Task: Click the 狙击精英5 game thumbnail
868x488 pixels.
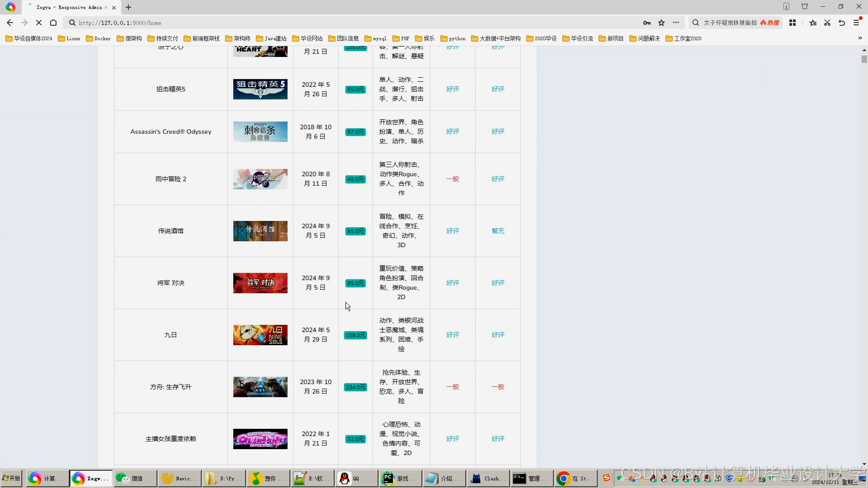Action: click(260, 89)
